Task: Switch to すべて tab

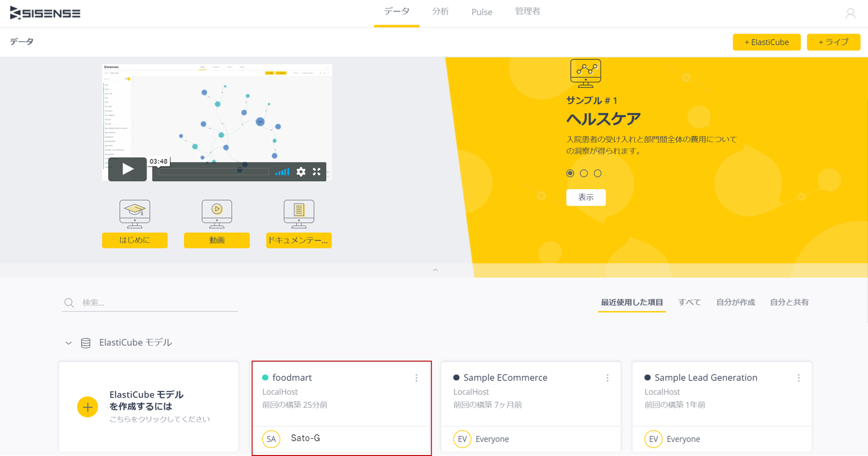Action: (689, 302)
